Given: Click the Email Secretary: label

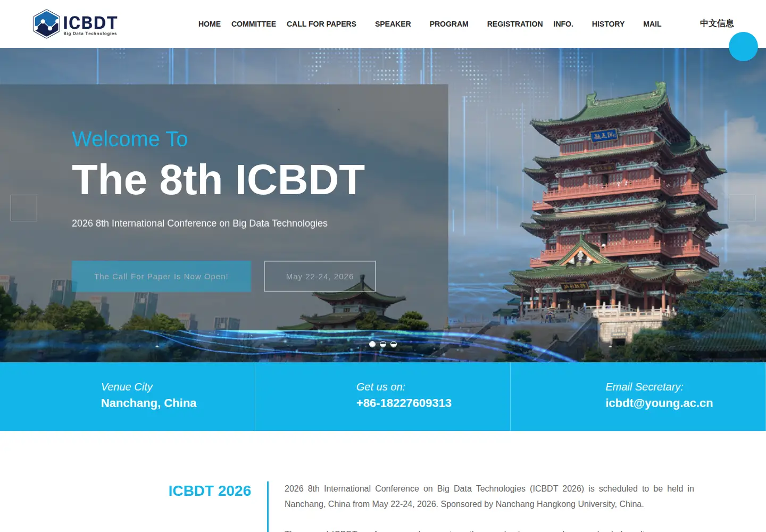Looking at the screenshot, I should 644,387.
